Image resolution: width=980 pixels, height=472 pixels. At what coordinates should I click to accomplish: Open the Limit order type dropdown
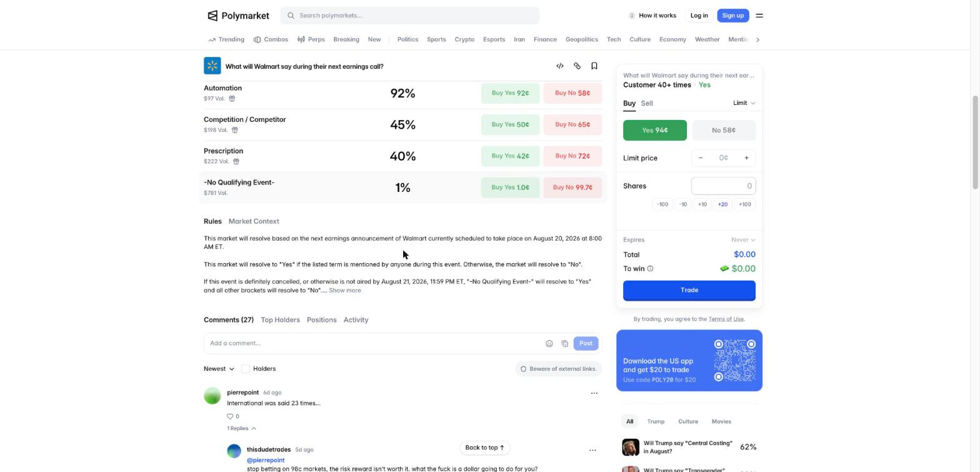pos(744,103)
